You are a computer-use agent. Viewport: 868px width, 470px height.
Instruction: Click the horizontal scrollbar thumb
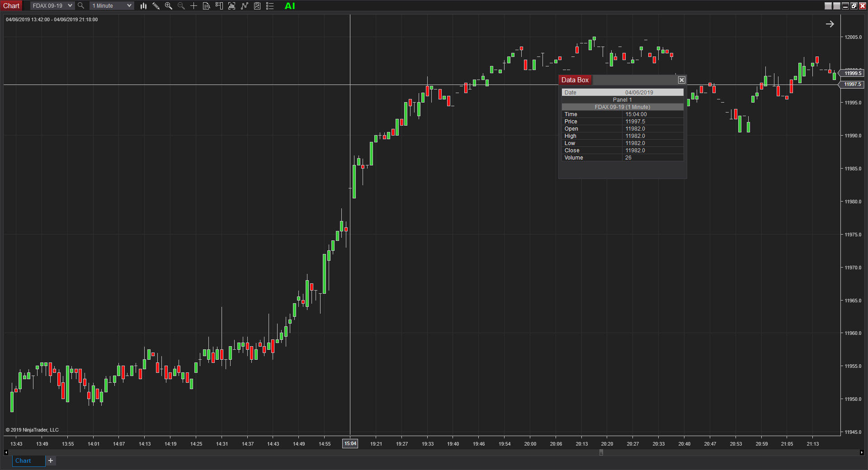[x=601, y=452]
